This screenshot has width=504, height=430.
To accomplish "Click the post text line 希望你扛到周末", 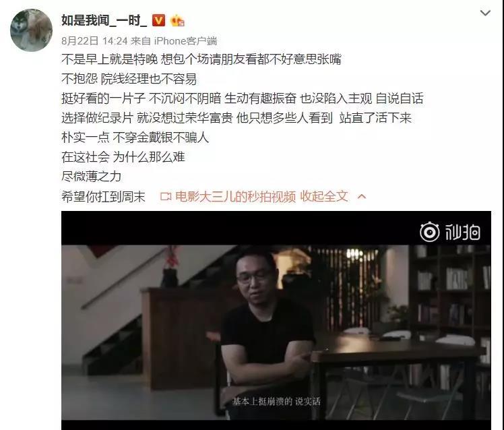I will point(103,196).
